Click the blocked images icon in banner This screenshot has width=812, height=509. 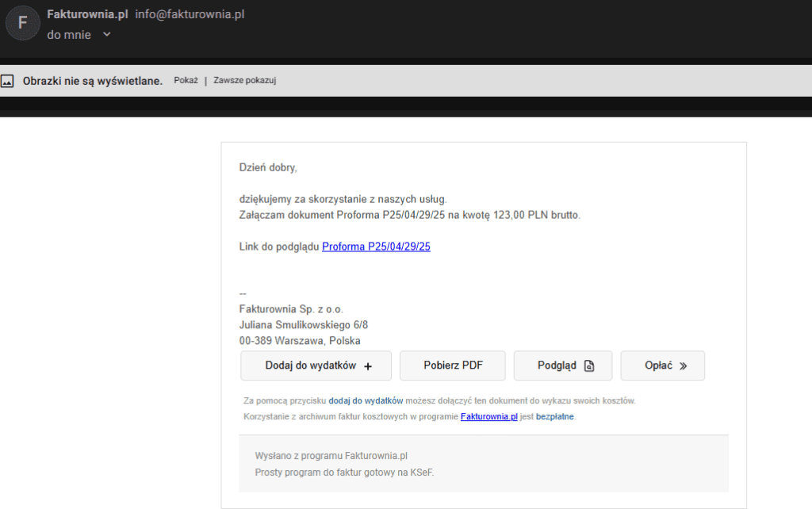click(7, 81)
